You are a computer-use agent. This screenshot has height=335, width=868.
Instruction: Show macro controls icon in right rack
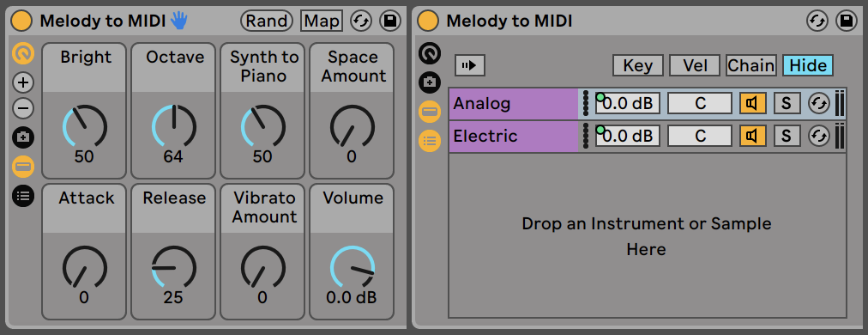[430, 54]
